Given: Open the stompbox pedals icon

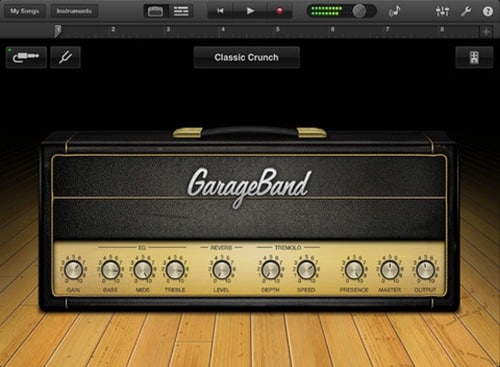Looking at the screenshot, I should (474, 57).
